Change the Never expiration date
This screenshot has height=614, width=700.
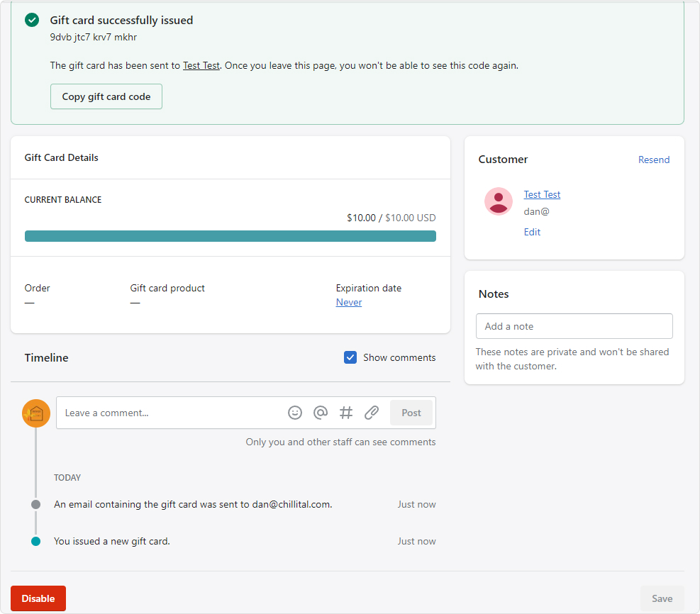349,302
